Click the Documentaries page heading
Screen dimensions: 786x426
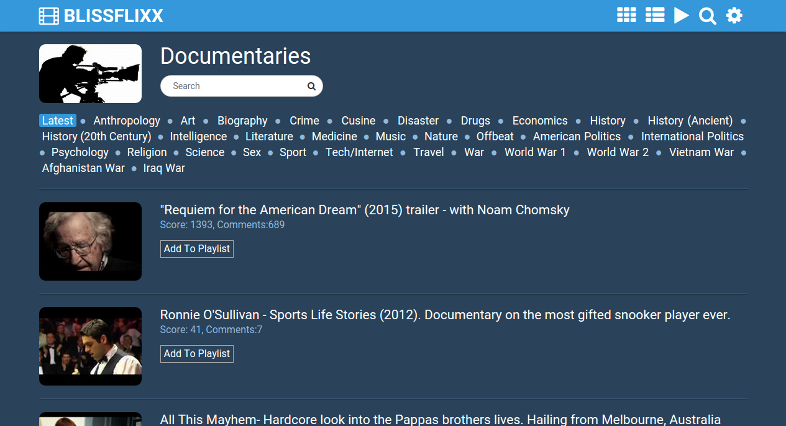[x=236, y=56]
